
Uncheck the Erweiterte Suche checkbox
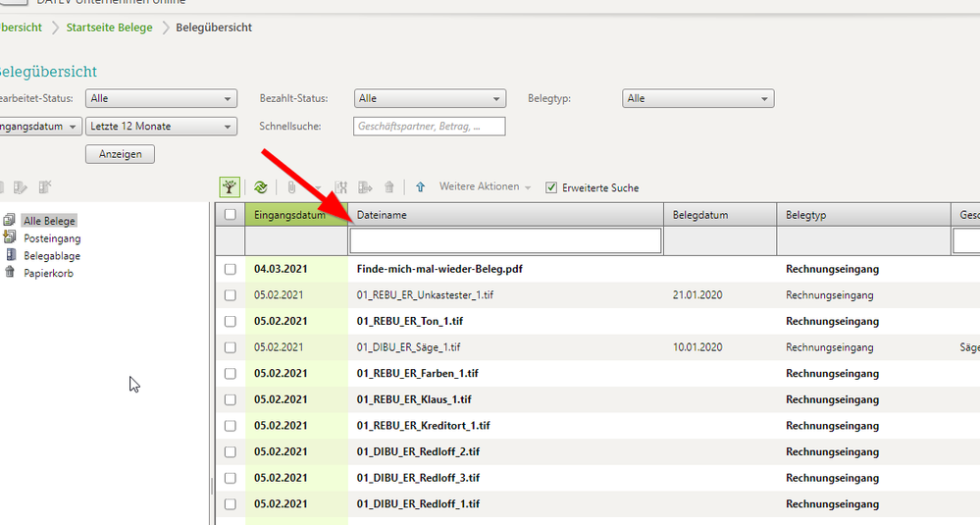[x=551, y=187]
